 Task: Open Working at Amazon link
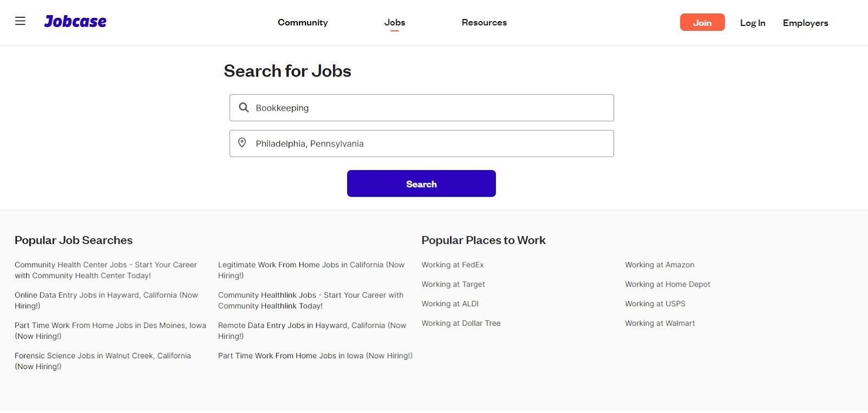tap(660, 265)
